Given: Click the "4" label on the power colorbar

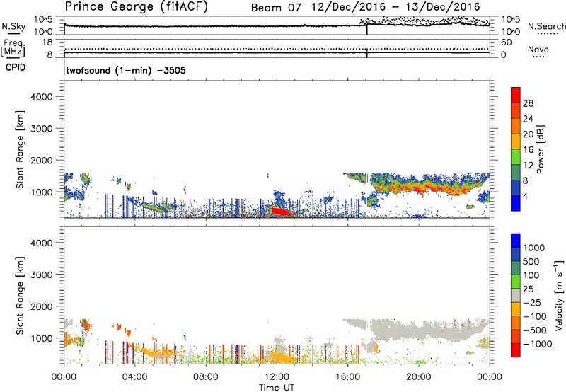Looking at the screenshot, I should coord(526,197).
